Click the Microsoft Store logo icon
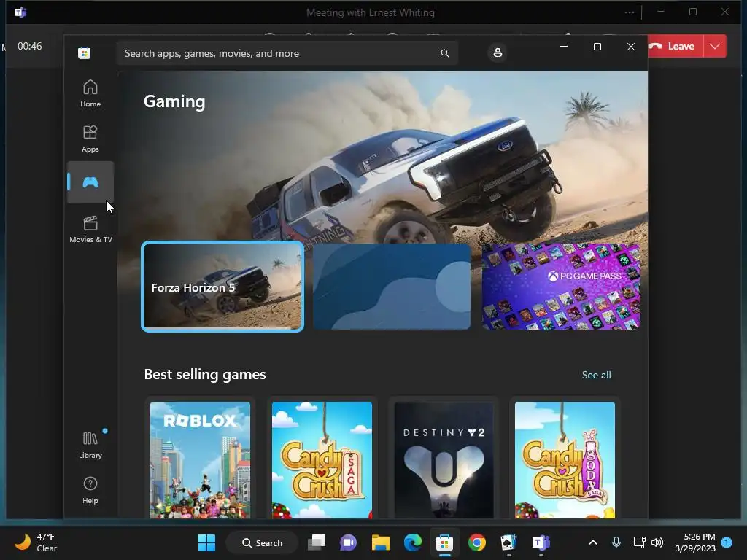The height and width of the screenshot is (560, 747). [85, 52]
